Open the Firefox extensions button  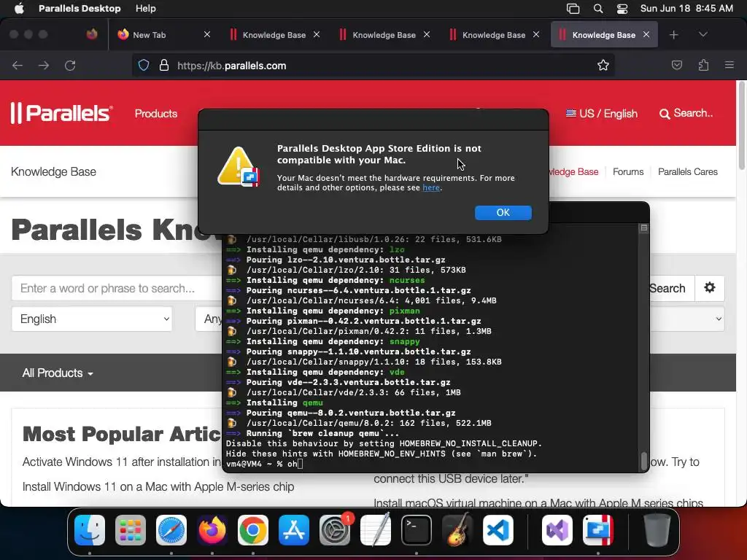point(703,65)
